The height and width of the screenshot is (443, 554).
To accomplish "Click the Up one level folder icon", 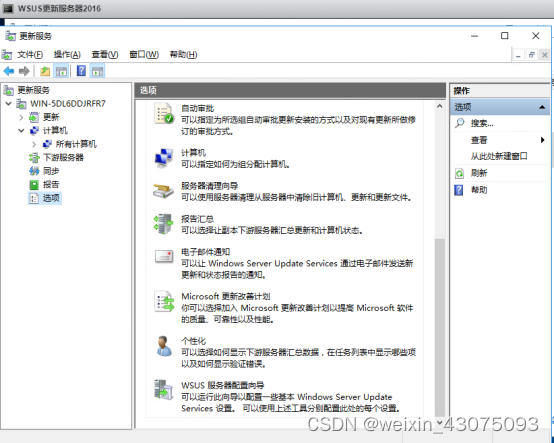I will pyautogui.click(x=45, y=71).
